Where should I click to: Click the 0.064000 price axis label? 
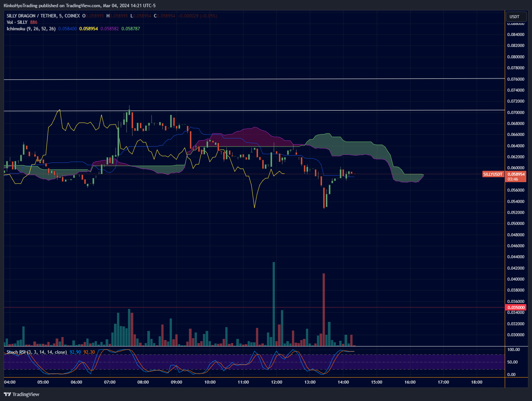point(516,146)
